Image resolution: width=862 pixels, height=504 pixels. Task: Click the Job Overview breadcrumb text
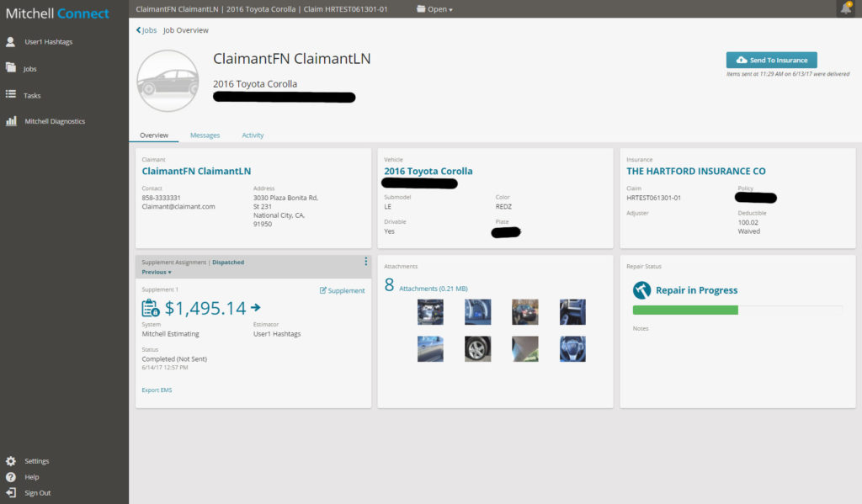[x=186, y=30]
